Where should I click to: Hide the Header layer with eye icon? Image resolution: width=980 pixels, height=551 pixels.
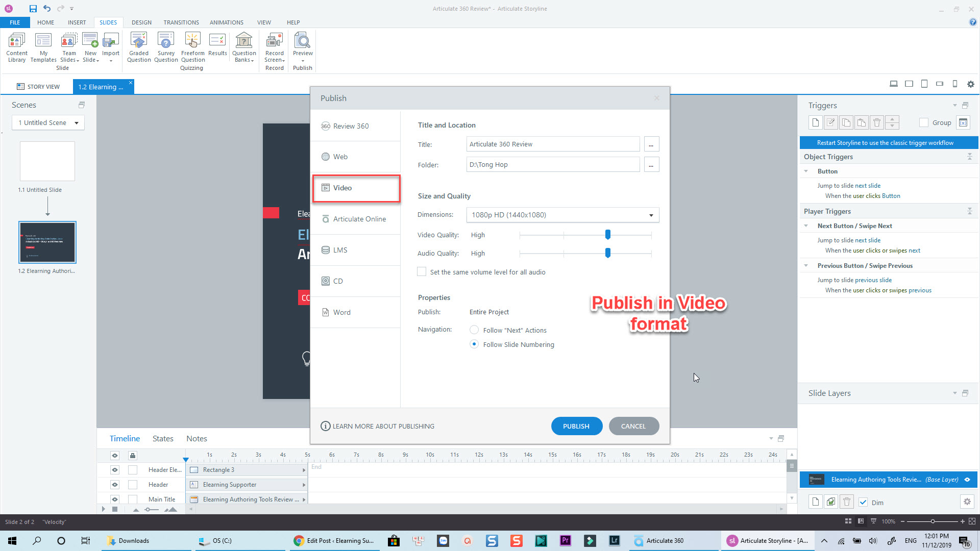tap(115, 485)
